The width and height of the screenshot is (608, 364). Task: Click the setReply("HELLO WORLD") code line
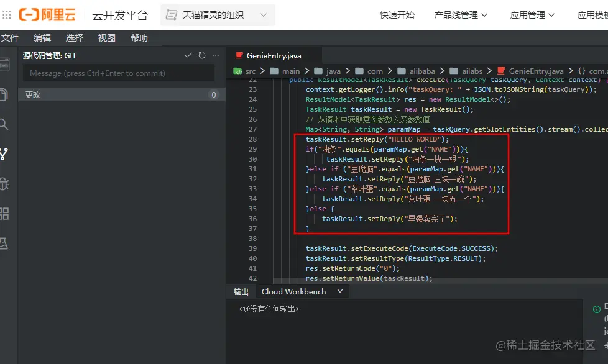pos(377,139)
